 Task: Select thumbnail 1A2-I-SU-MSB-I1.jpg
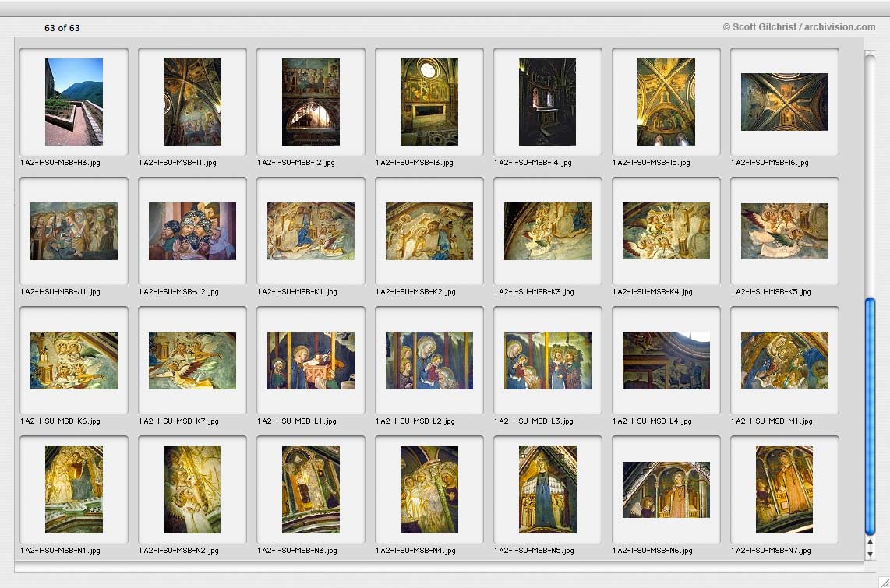click(x=192, y=101)
